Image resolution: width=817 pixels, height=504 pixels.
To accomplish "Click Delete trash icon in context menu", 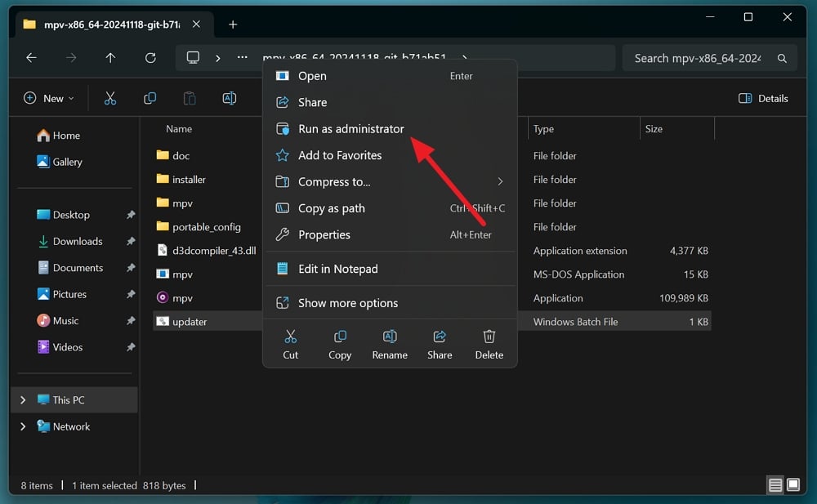I will click(489, 345).
